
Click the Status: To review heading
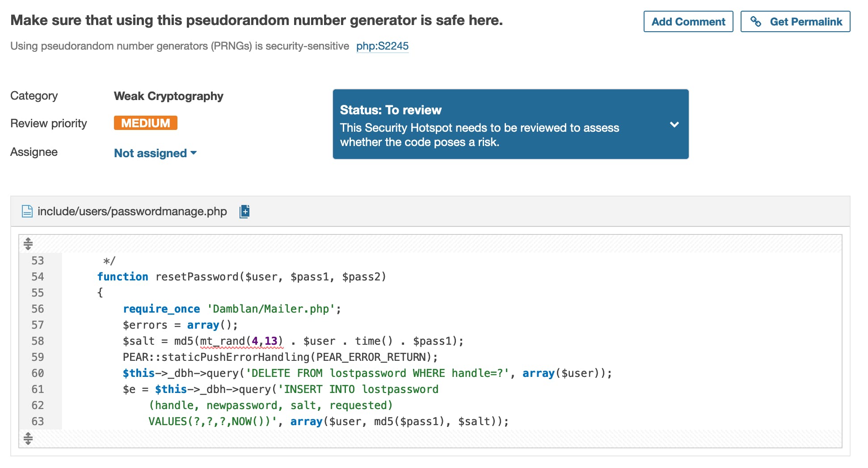pos(390,110)
